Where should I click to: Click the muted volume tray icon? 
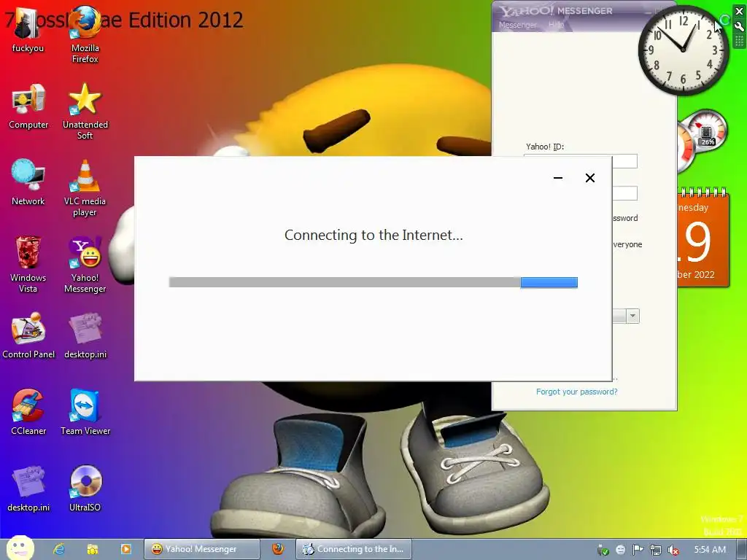(x=673, y=550)
